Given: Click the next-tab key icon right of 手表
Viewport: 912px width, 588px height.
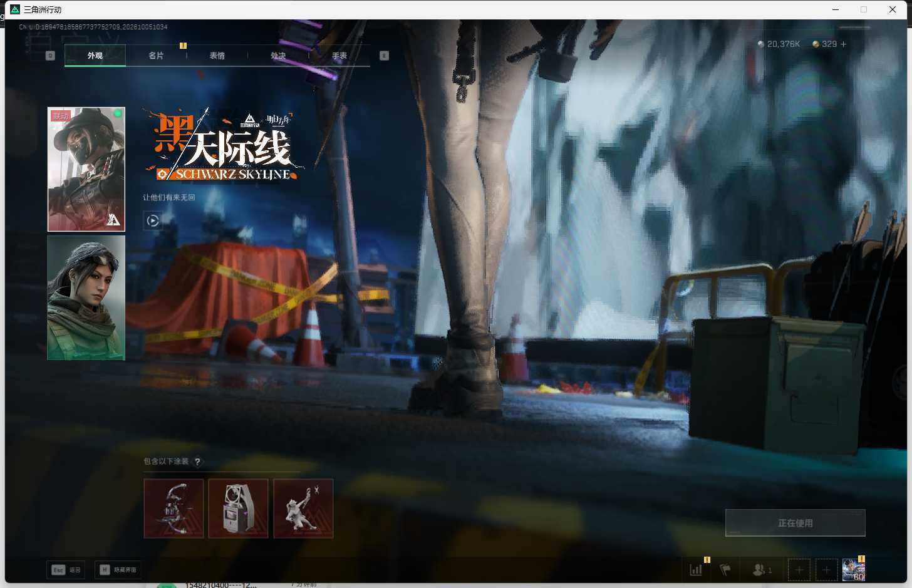Looking at the screenshot, I should [384, 56].
